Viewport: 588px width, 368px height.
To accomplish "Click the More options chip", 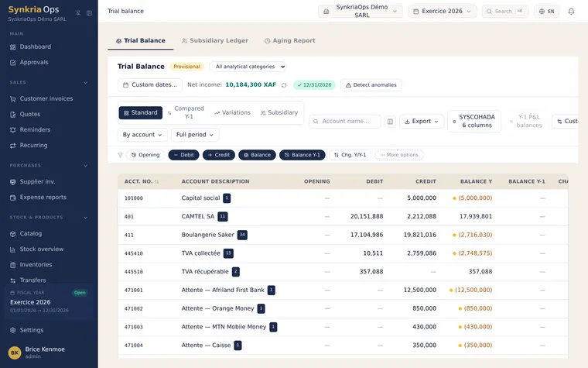I will (x=399, y=155).
